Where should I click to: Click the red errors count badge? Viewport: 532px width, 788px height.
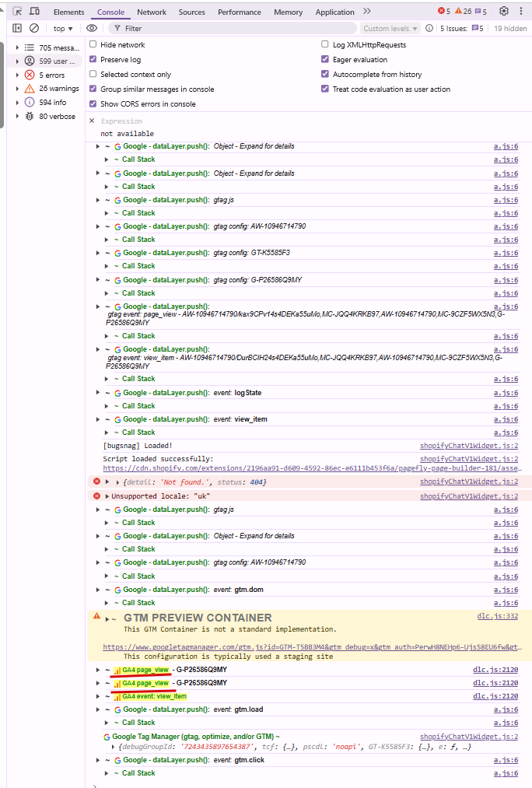click(444, 11)
